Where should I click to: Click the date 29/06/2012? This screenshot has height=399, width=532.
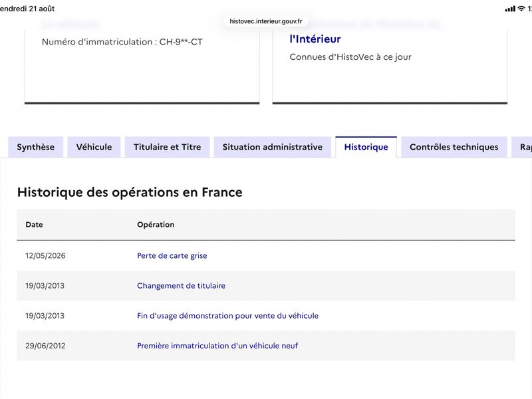click(x=45, y=346)
